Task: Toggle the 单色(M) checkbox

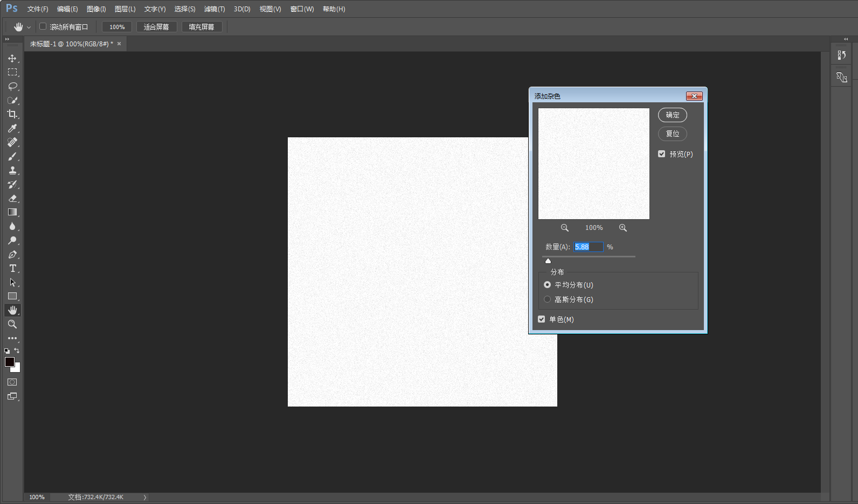Action: pyautogui.click(x=542, y=319)
